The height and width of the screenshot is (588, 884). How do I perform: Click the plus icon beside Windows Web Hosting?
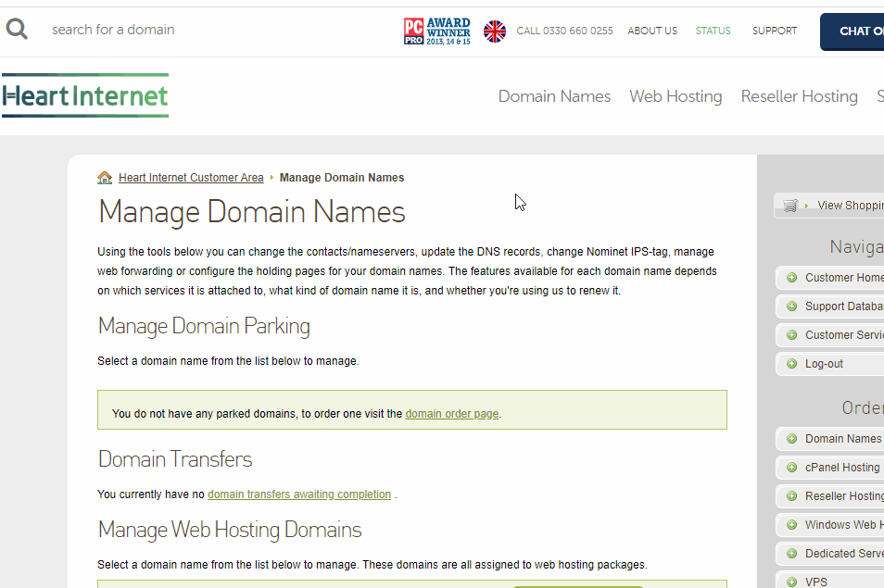coord(791,525)
